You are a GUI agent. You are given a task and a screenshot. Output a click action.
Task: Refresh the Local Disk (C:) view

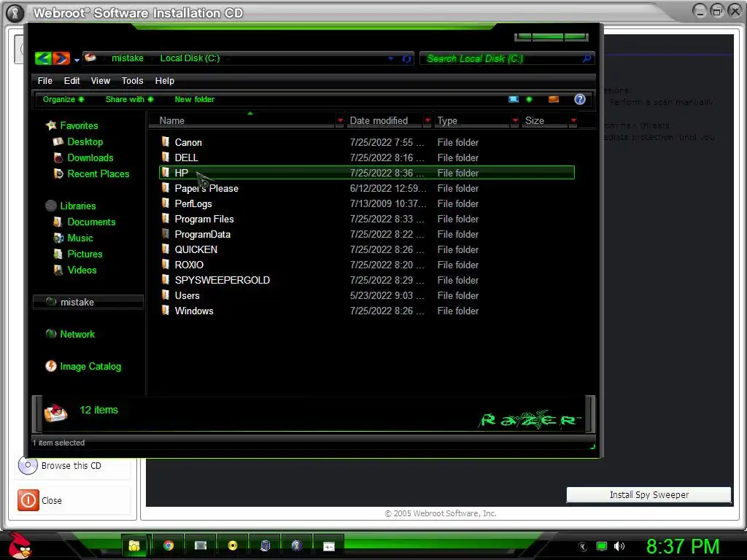coord(406,58)
